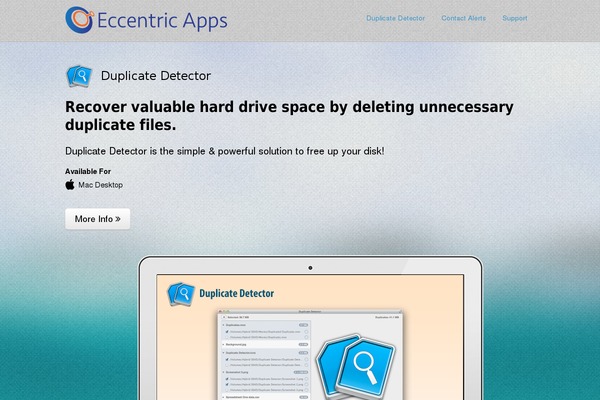Click the simple & powerful solution tagline
This screenshot has width=600, height=400.
pyautogui.click(x=225, y=151)
